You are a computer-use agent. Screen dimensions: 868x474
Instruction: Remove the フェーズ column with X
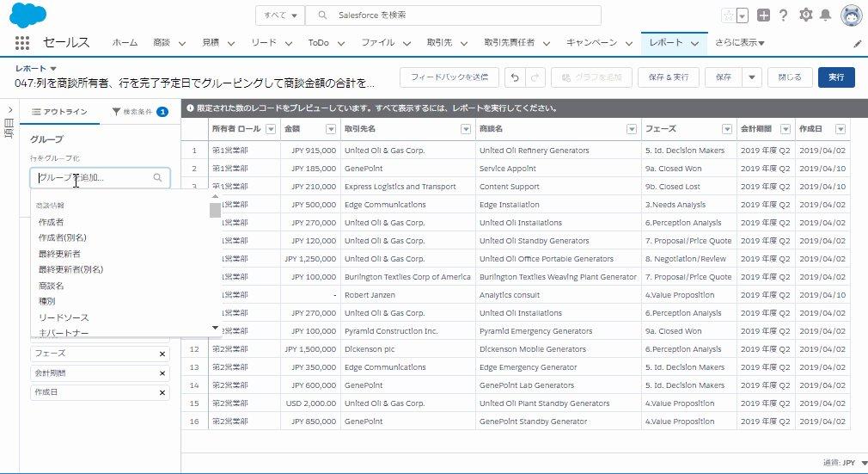162,354
